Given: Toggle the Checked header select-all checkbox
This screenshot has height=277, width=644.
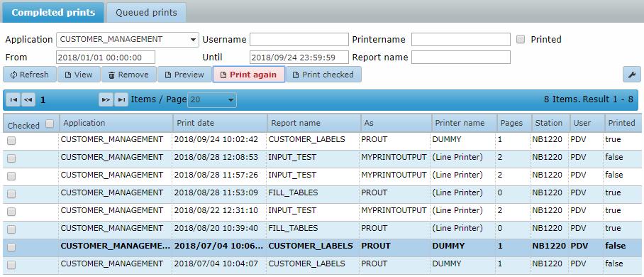Looking at the screenshot, I should point(50,124).
